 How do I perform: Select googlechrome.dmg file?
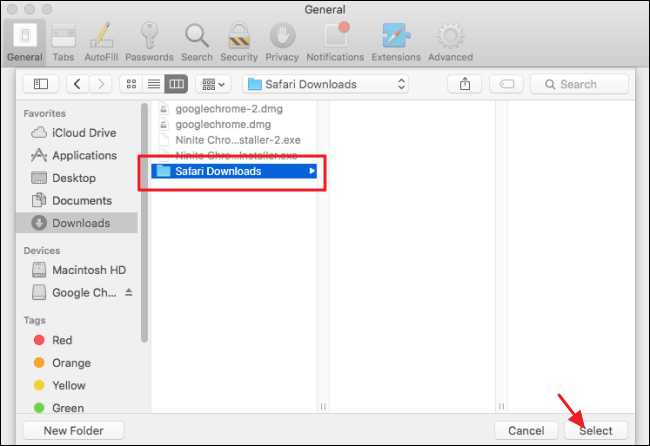point(234,124)
